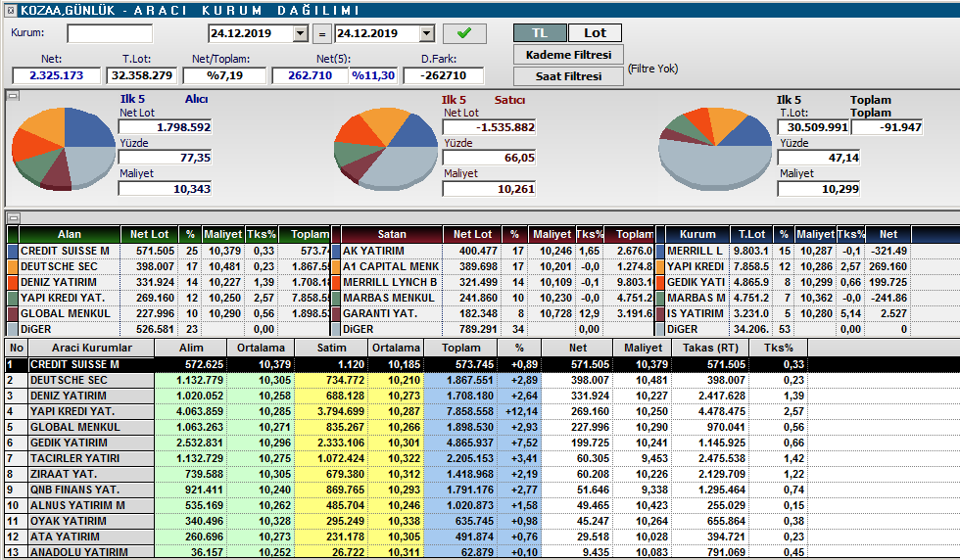The width and height of the screenshot is (960, 560).
Task: Open the start date dropdown
Action: [300, 33]
